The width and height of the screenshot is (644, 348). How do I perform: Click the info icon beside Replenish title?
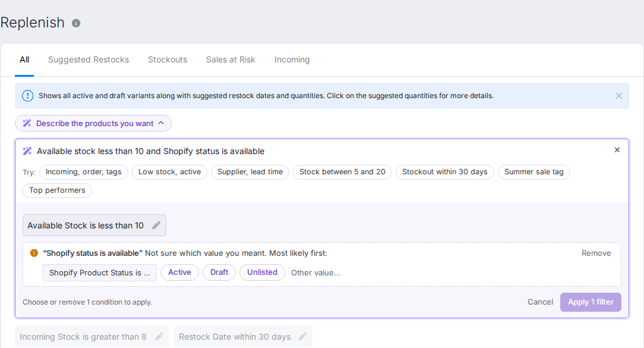tap(76, 23)
